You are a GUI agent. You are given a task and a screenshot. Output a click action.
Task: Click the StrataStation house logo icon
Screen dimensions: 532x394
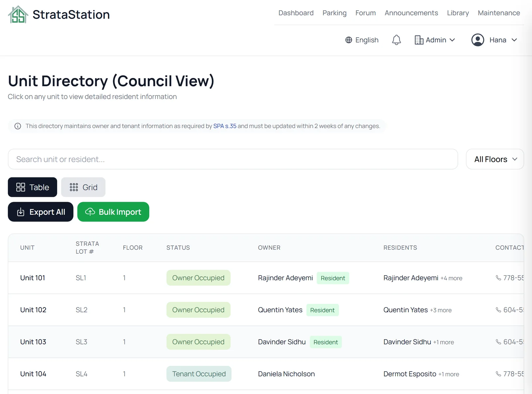pos(18,15)
